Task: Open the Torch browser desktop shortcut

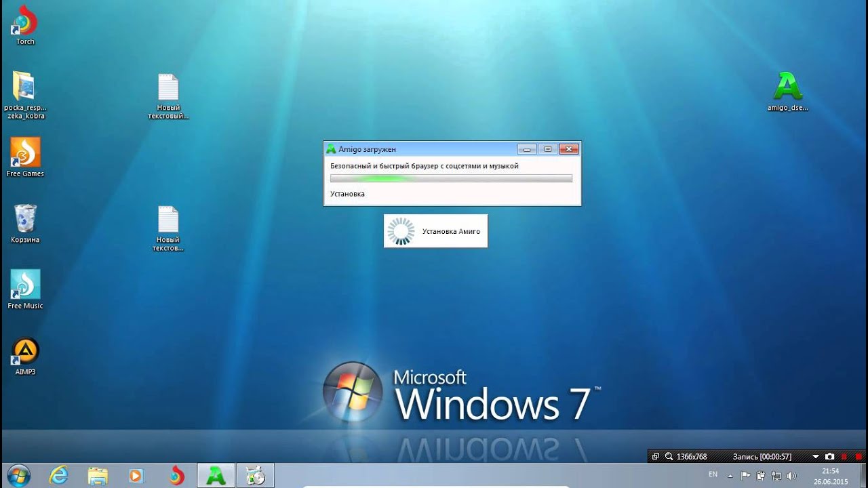Action: [x=25, y=24]
